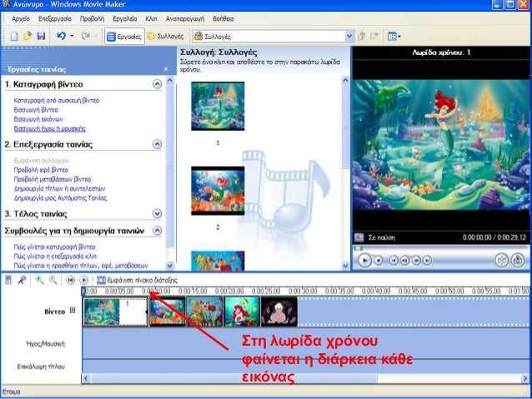Click the Play button in preview monitor

point(364,261)
